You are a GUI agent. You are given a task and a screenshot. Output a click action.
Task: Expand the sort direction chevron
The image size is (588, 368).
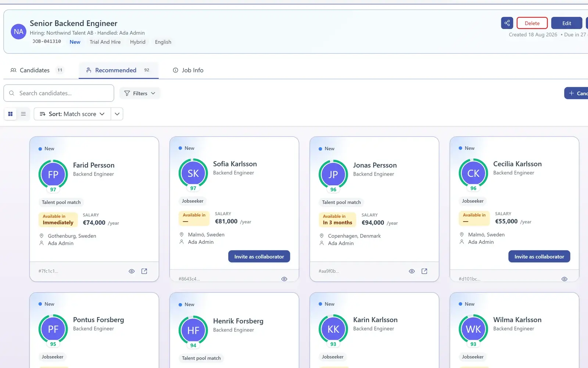click(x=117, y=114)
